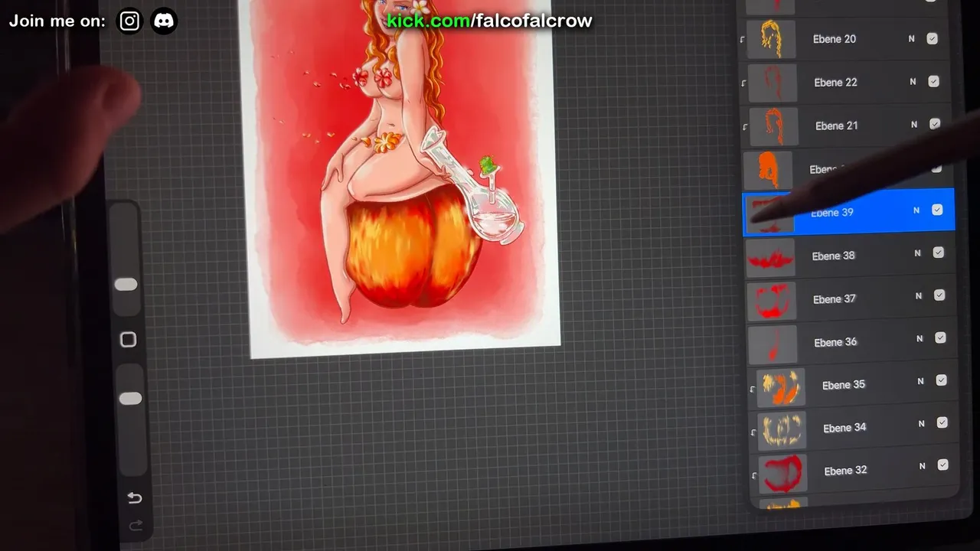Adjust the brush opacity slider handle
Viewport: 980px width, 551px height.
click(130, 398)
